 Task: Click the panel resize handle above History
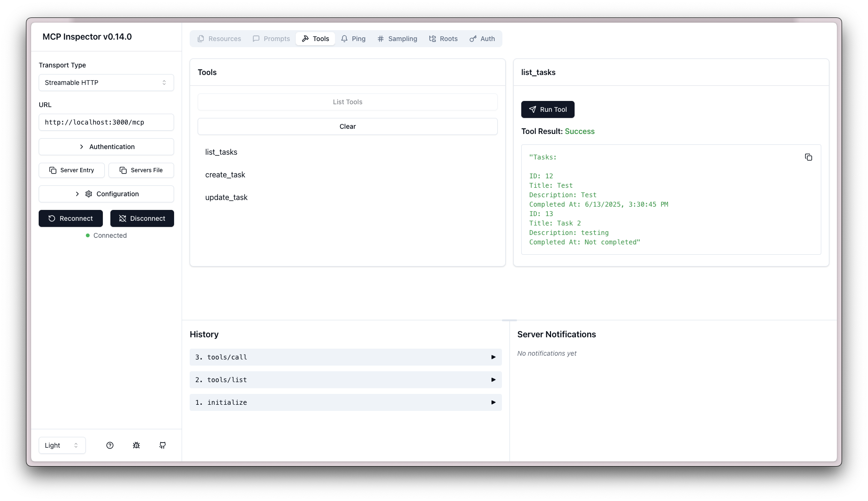click(509, 320)
